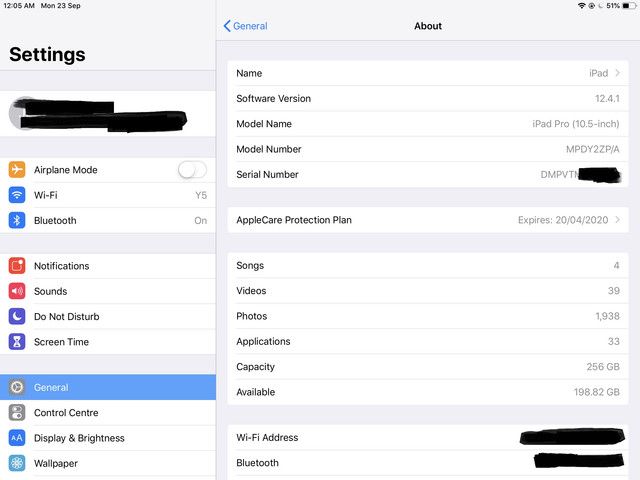Tap the Screen Time hourglass icon
The image size is (640, 480).
coord(17,342)
